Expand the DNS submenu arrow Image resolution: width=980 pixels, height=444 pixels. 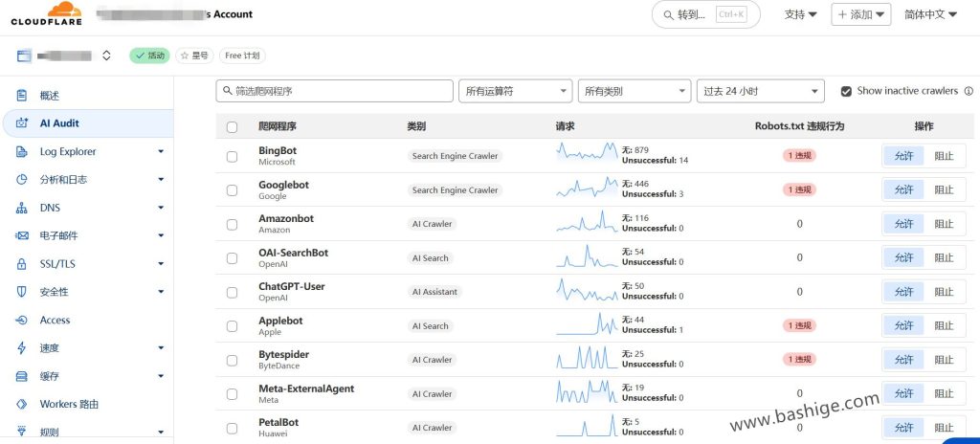(161, 208)
